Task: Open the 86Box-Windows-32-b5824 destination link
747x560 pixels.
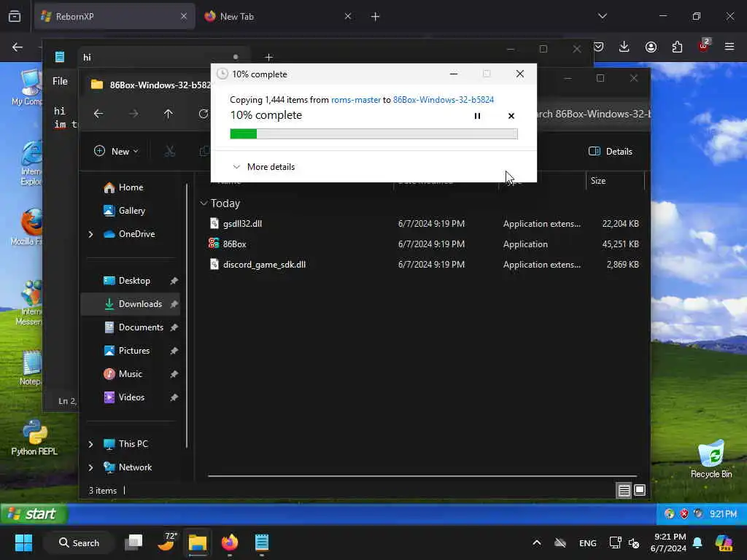Action: coord(443,99)
